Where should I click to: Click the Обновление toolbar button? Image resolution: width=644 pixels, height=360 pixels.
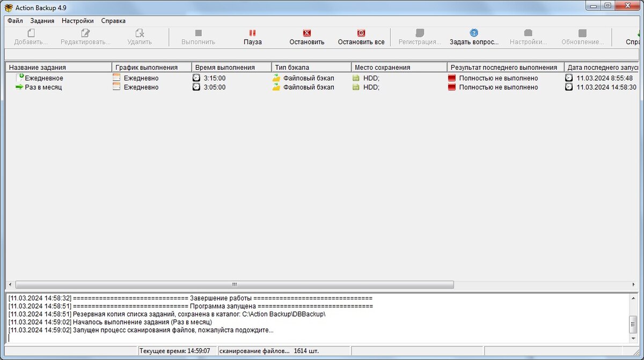tap(582, 37)
